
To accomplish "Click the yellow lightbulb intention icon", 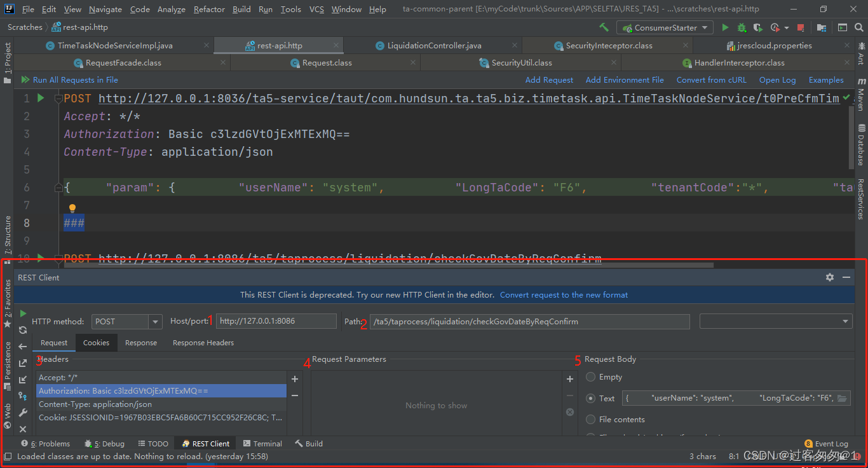I will [x=72, y=208].
